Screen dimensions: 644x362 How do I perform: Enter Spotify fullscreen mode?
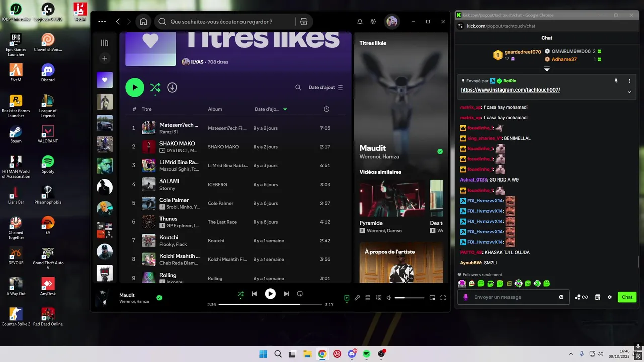(443, 298)
